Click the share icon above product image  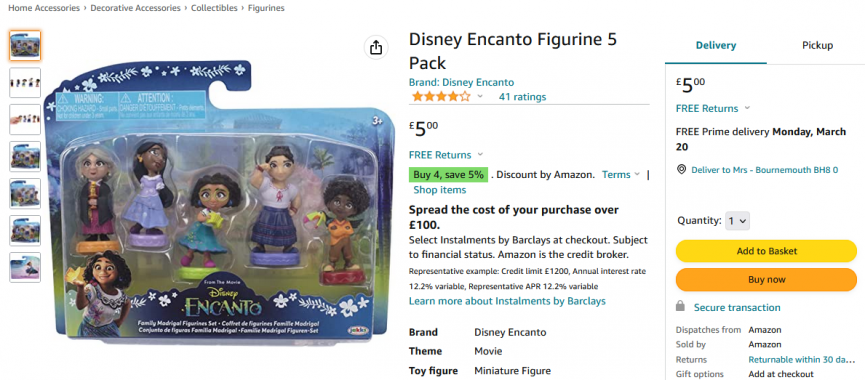376,47
